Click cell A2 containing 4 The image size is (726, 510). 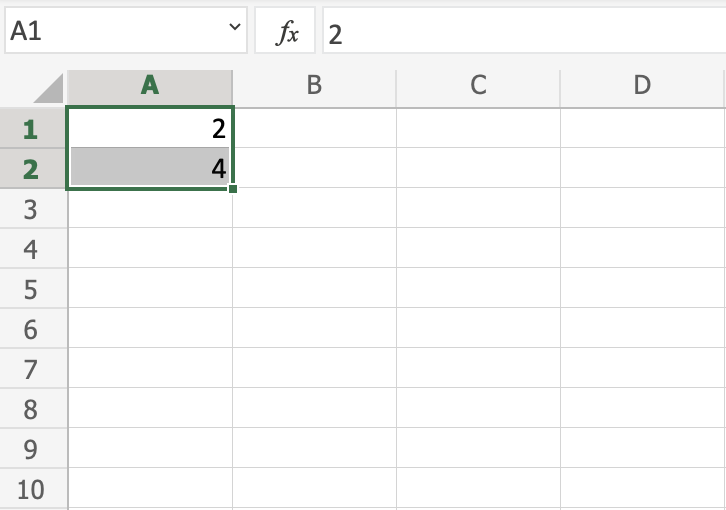tap(150, 168)
